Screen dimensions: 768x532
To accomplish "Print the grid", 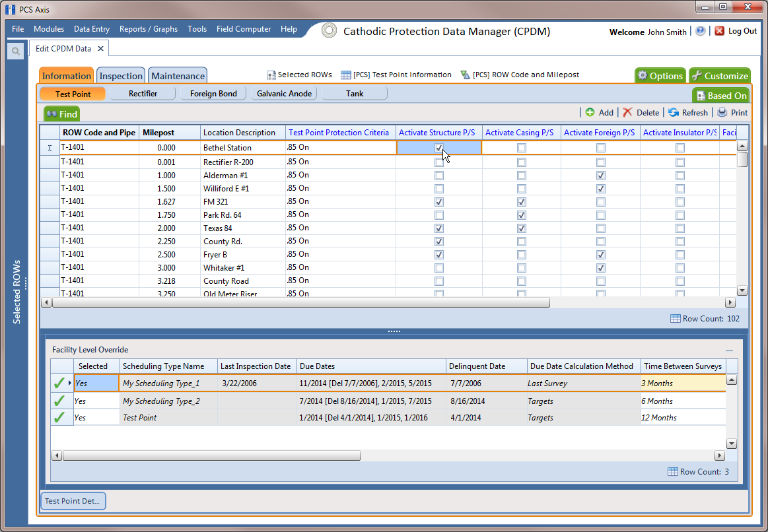I will [x=732, y=113].
